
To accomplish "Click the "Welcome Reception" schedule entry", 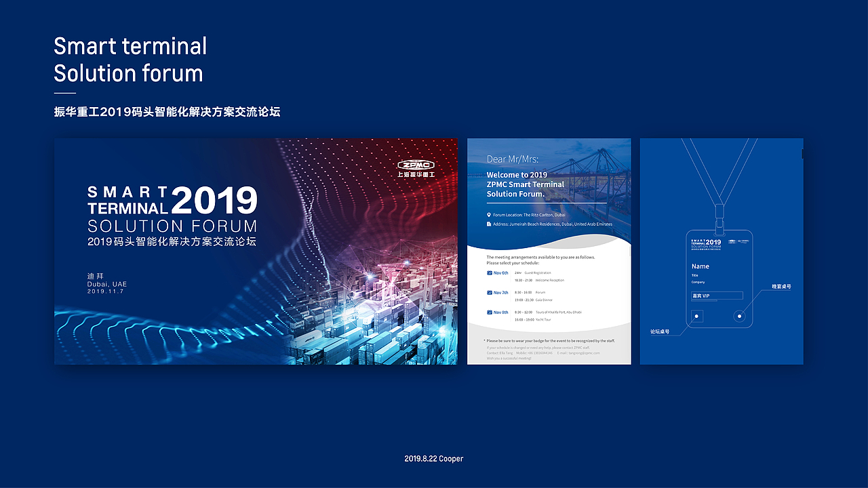I will (550, 280).
